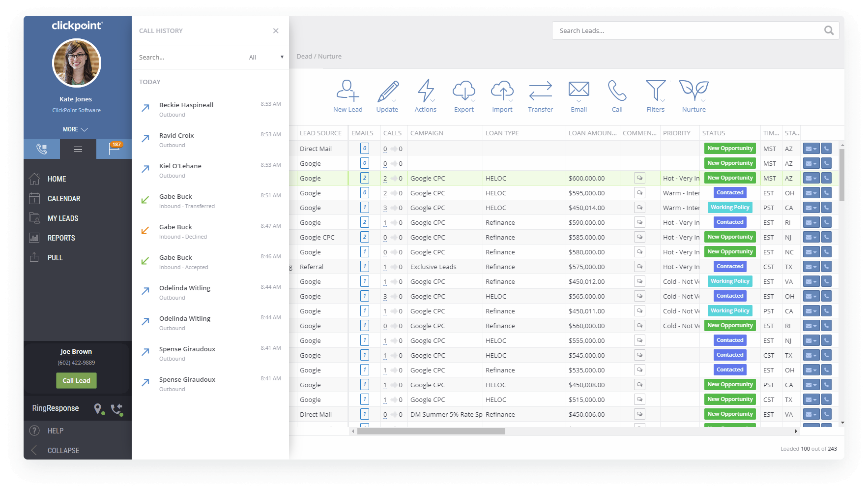The width and height of the screenshot is (868, 491).
Task: Click the vertical table scrollbar
Action: pyautogui.click(x=842, y=175)
